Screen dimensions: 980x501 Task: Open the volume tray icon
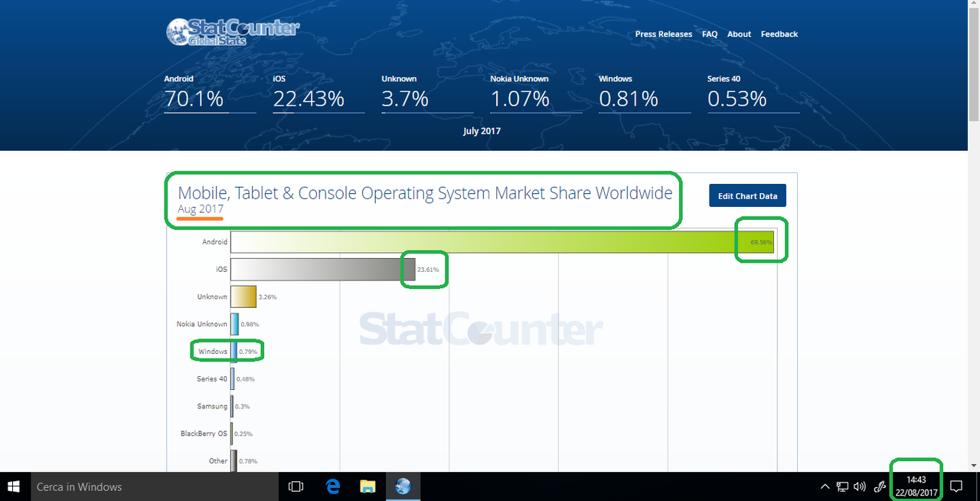click(x=860, y=486)
